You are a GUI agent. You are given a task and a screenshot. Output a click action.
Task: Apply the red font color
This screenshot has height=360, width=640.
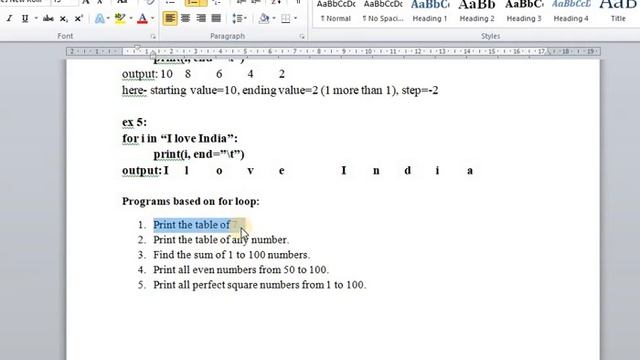(142, 18)
